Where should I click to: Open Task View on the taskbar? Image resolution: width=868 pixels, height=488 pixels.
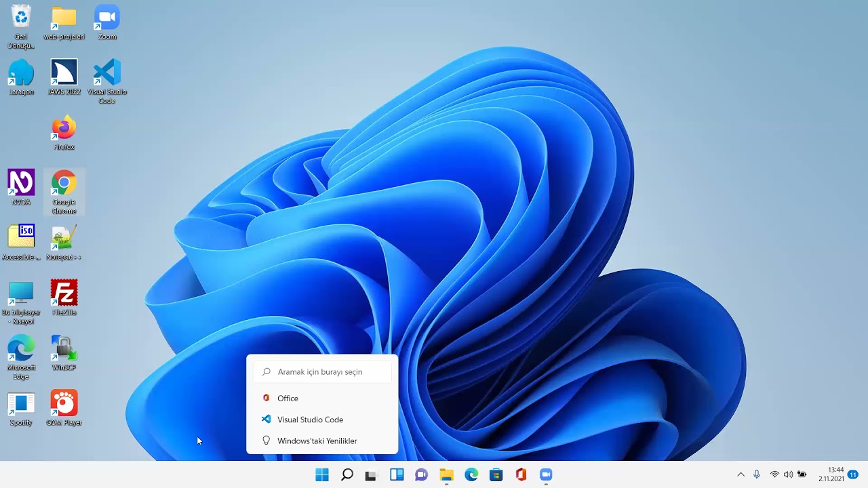(x=371, y=474)
